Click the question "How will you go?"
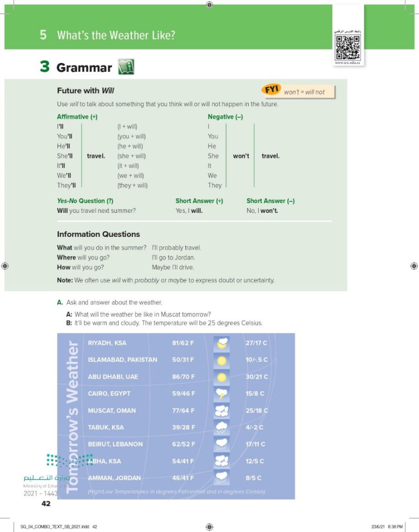The width and height of the screenshot is (419, 532). point(80,267)
